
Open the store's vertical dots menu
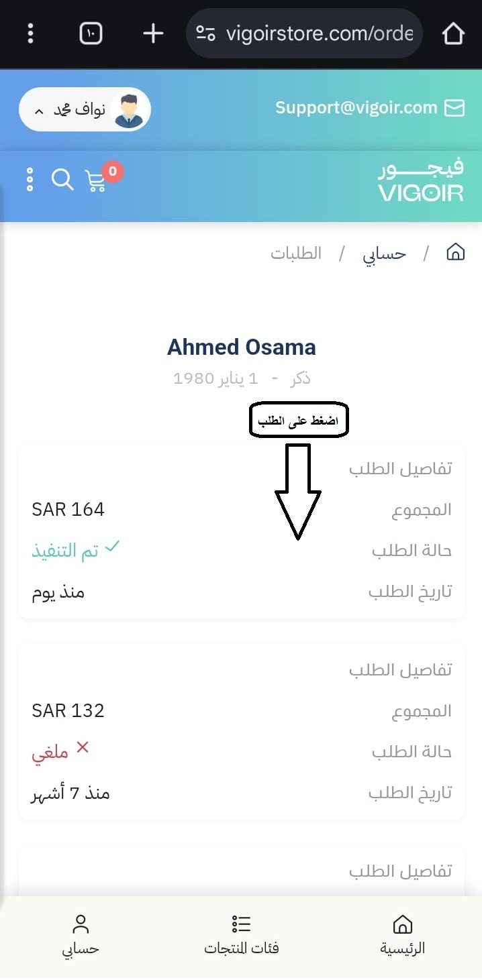coord(30,180)
